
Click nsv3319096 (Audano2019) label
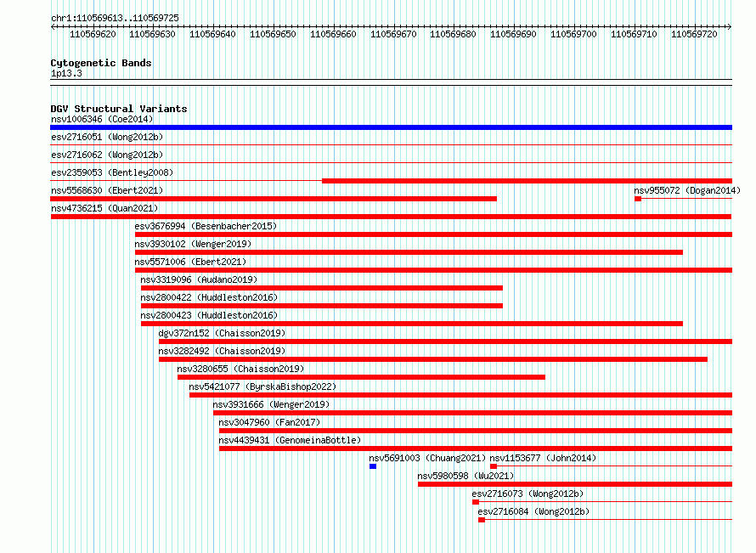[x=199, y=279]
